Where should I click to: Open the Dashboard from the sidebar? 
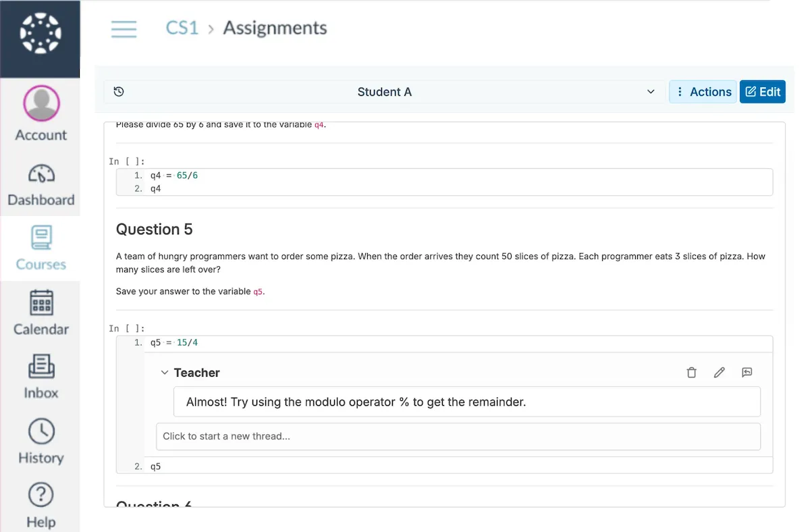point(40,183)
